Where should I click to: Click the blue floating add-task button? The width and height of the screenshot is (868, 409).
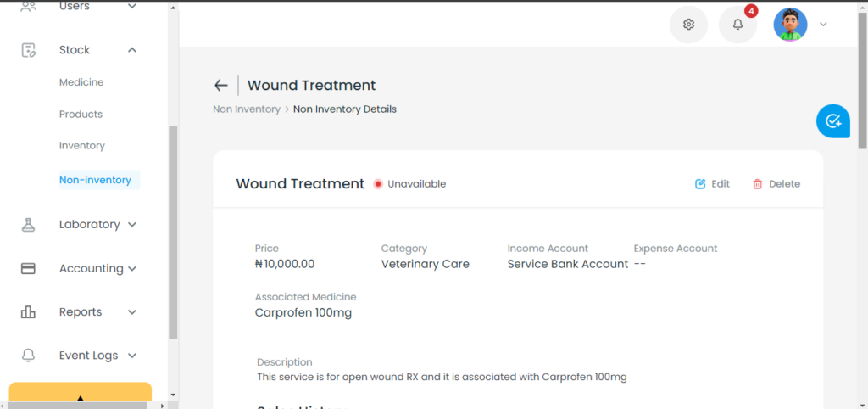(x=833, y=120)
